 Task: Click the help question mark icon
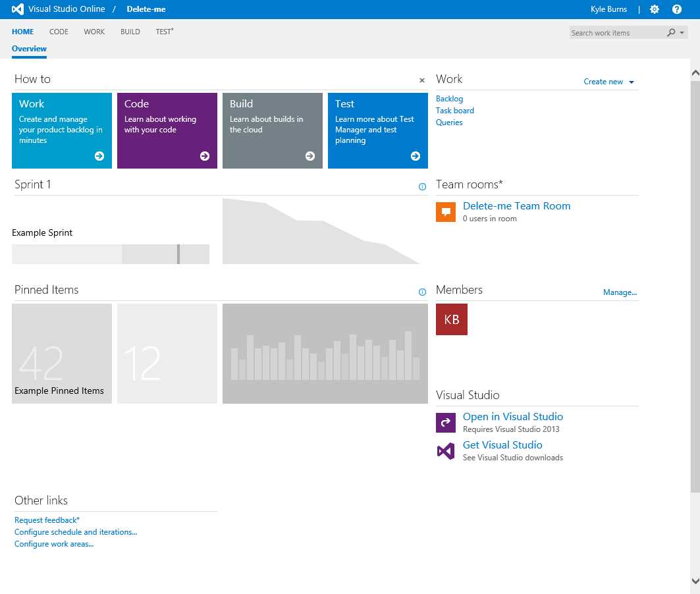point(677,9)
